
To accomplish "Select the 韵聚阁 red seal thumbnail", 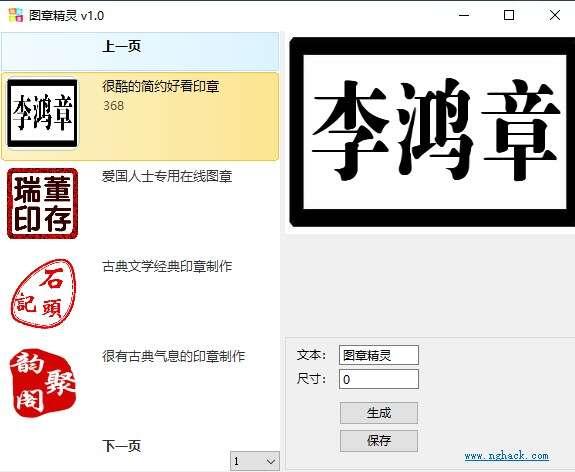I will 43,383.
